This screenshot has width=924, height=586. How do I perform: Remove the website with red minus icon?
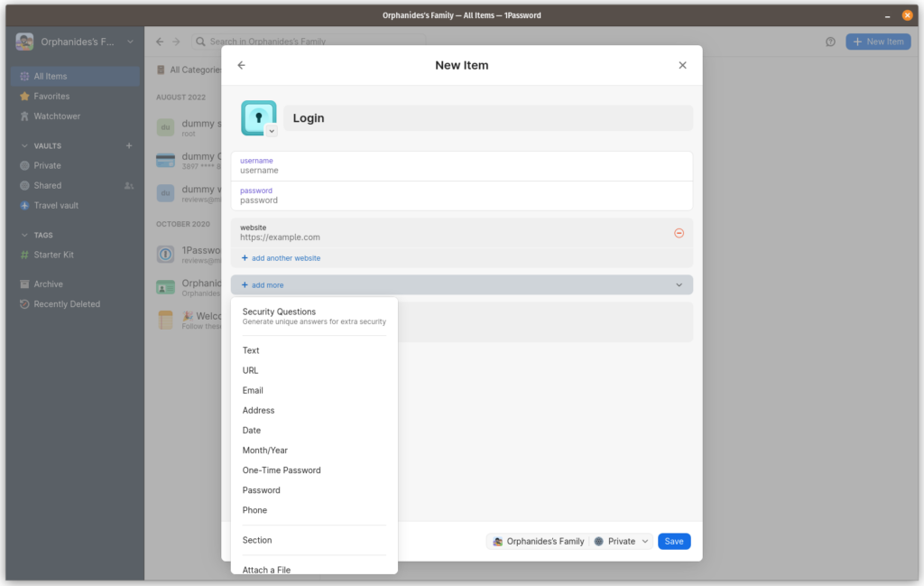point(679,234)
